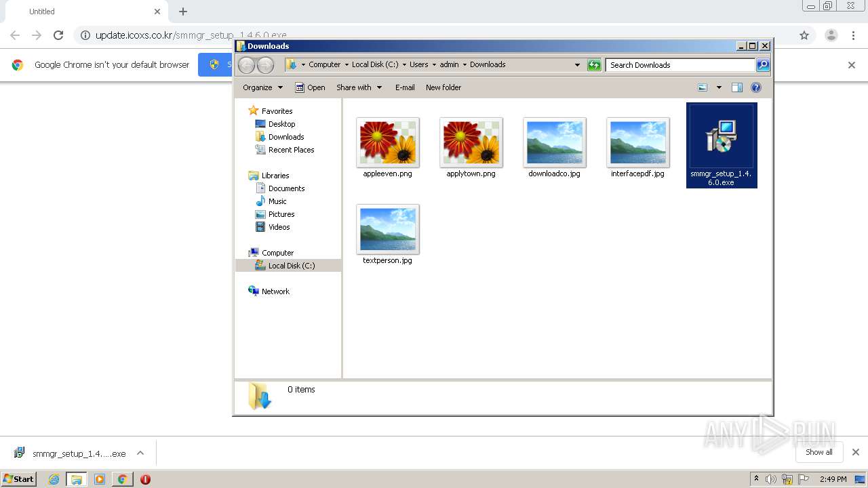Click the Open toolbar button

(311, 87)
